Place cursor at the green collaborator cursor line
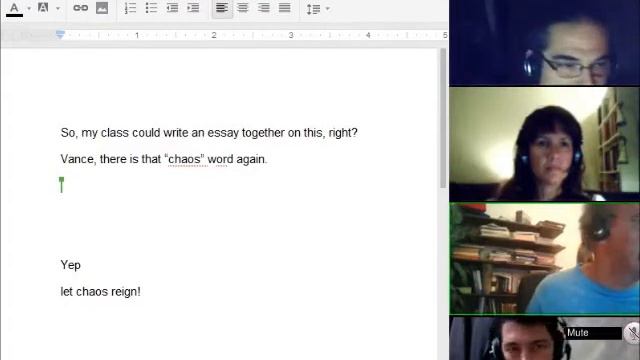 [62, 185]
